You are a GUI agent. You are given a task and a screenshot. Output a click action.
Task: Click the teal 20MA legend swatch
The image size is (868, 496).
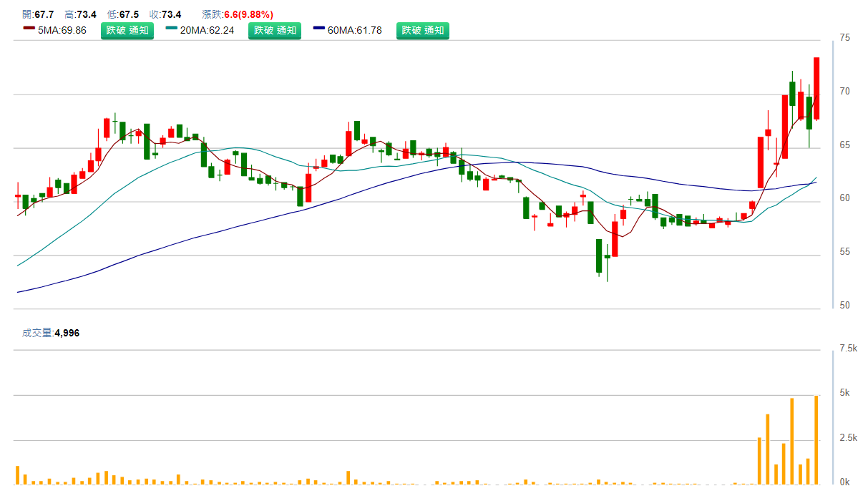coord(172,29)
